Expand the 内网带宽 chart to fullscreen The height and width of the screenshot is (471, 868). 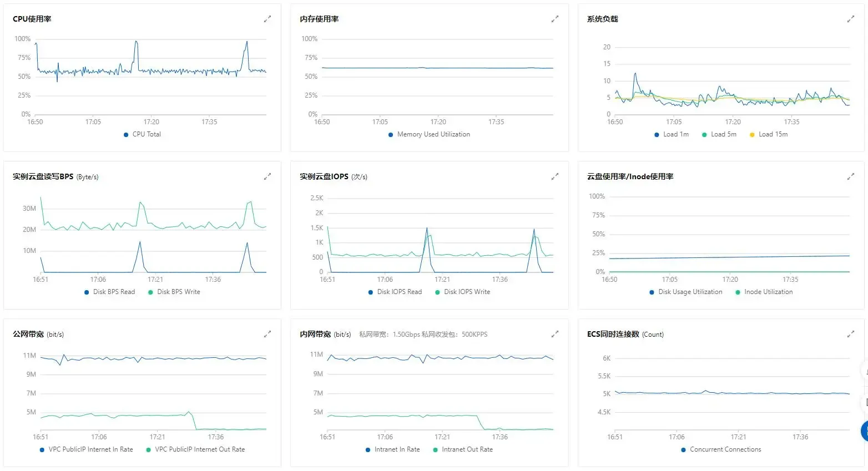coord(554,334)
